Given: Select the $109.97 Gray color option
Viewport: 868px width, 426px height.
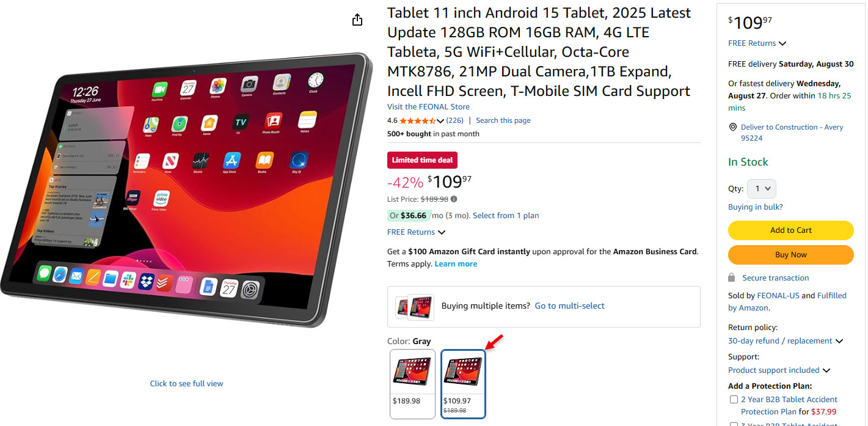Looking at the screenshot, I should [463, 384].
